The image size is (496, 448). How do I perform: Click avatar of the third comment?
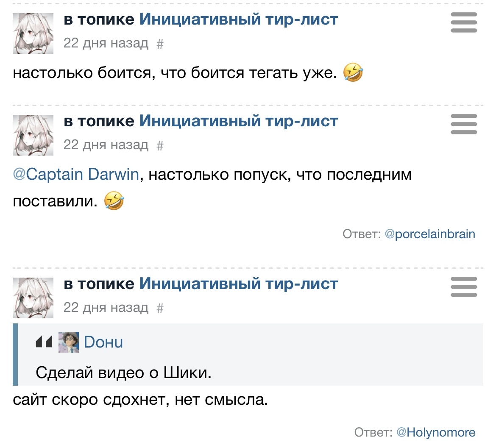click(33, 298)
